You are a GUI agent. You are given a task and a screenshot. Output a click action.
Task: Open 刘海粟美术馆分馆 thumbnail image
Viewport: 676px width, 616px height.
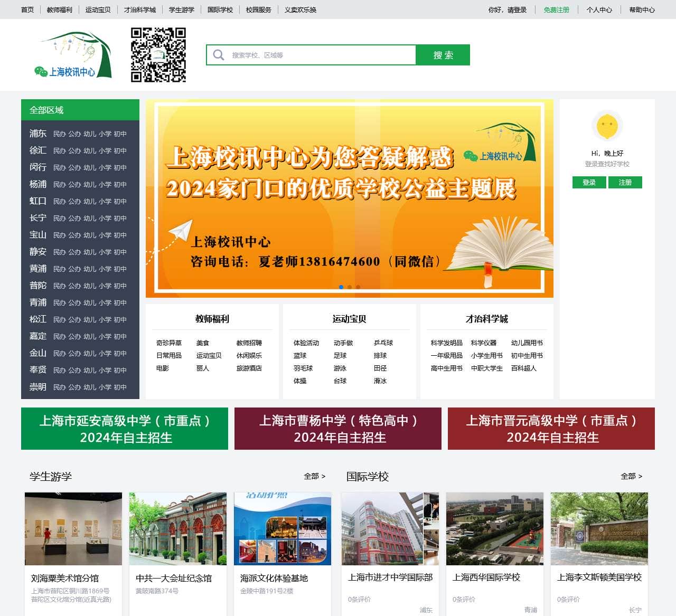point(73,529)
